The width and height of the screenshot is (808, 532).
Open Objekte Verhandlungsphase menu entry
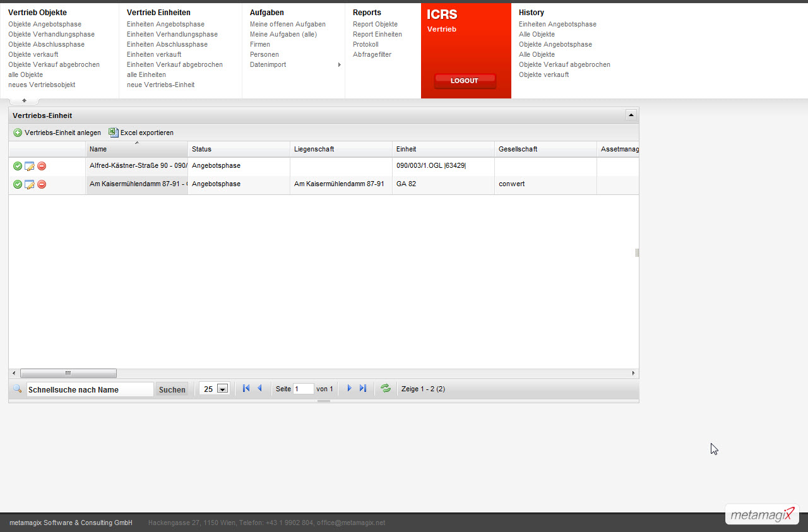[x=51, y=34]
